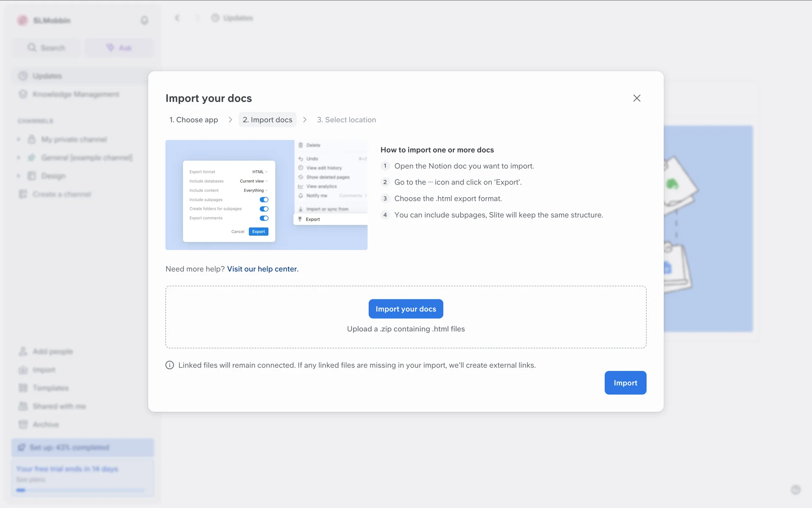This screenshot has width=812, height=508.
Task: Expand the General example channel
Action: pos(19,157)
